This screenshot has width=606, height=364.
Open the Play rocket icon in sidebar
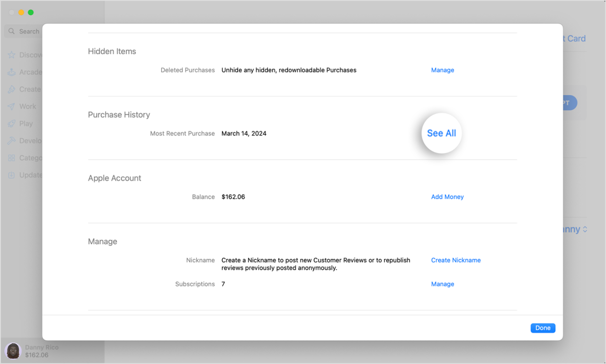click(x=11, y=123)
